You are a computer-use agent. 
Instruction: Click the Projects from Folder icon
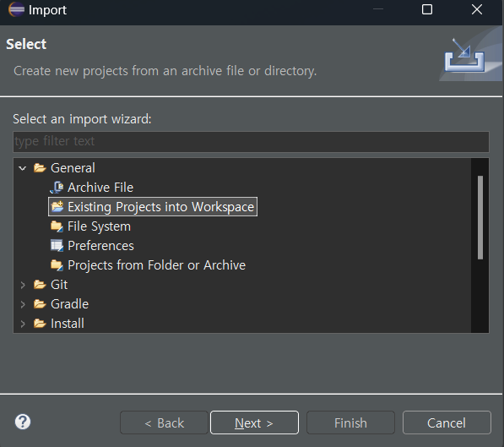click(57, 265)
